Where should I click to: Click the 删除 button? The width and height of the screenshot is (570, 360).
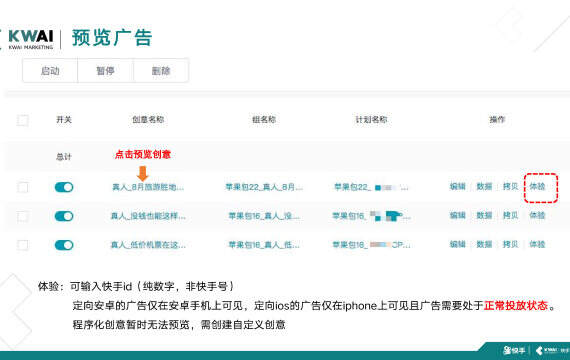tap(161, 71)
